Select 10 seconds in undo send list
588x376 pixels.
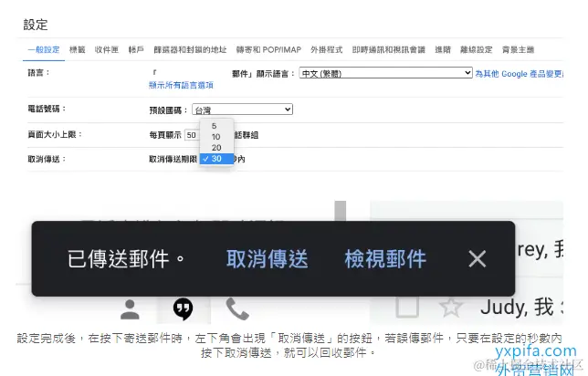pyautogui.click(x=216, y=137)
